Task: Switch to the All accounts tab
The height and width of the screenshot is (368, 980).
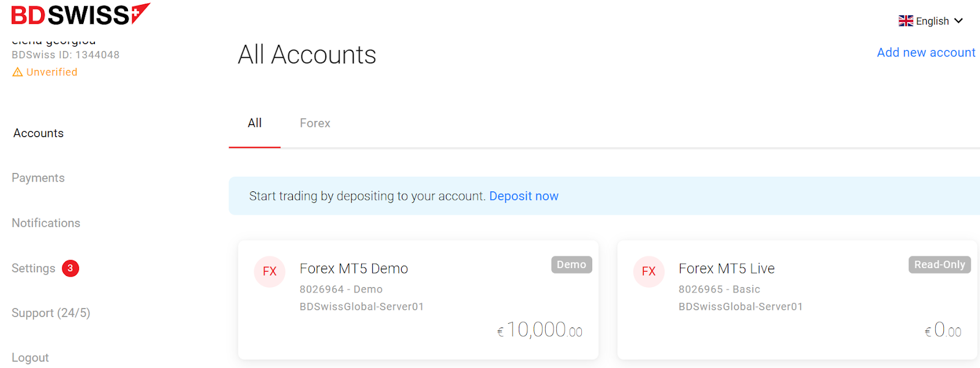Action: click(255, 123)
